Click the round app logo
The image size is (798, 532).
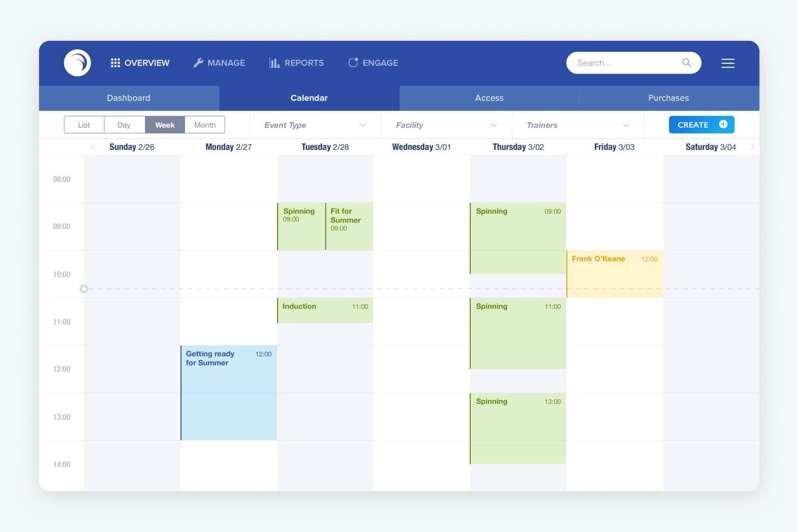[78, 63]
